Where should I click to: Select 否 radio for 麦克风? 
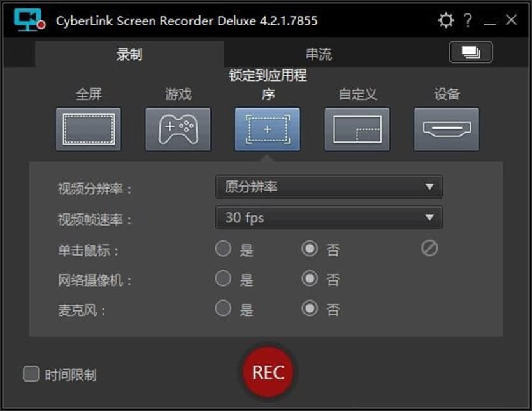[312, 310]
